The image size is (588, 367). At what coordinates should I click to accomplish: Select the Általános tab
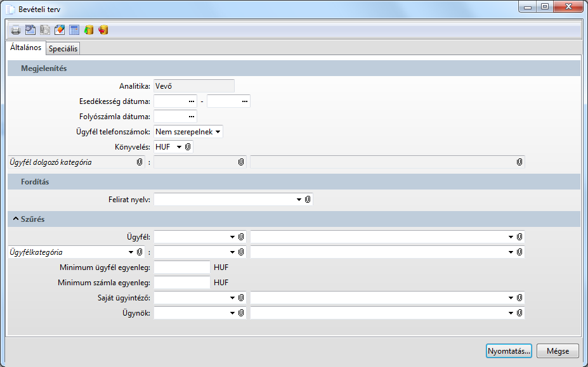(25, 48)
